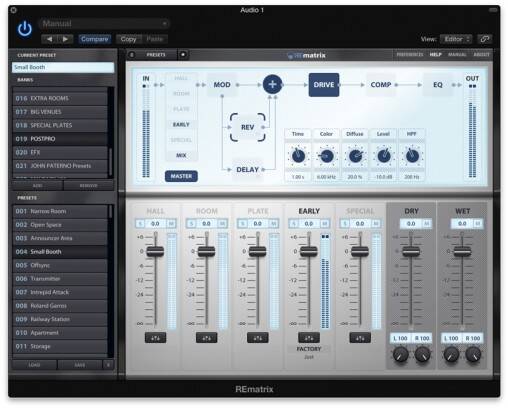Image resolution: width=508 pixels, height=408 pixels.
Task: Open the PRESETS tab in header
Action: 156,55
